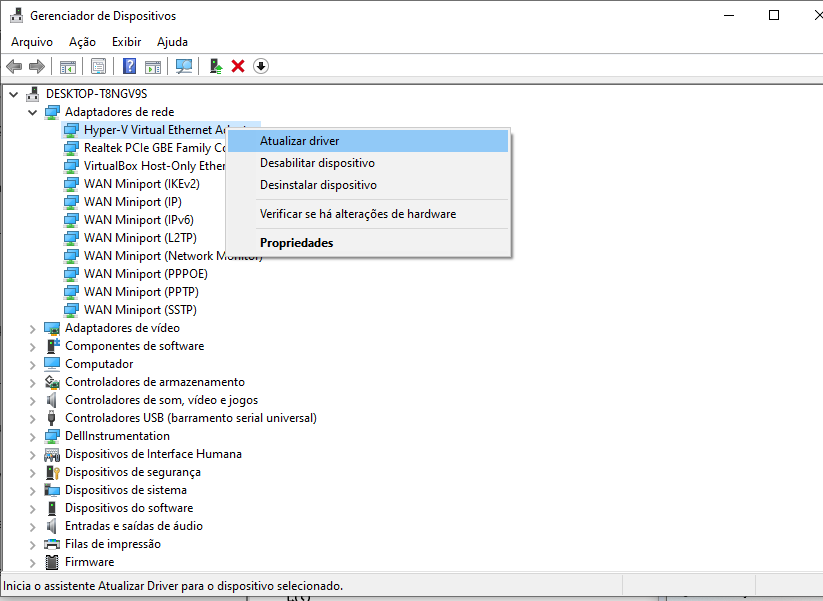823x601 pixels.
Task: Expand the Adaptadores de vídeo category
Action: point(32,328)
